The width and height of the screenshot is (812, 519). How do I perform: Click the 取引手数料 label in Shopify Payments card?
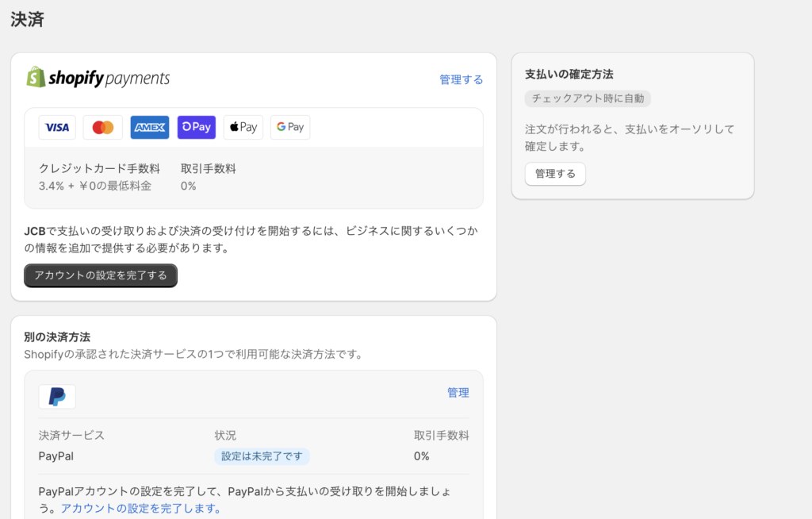coord(209,168)
